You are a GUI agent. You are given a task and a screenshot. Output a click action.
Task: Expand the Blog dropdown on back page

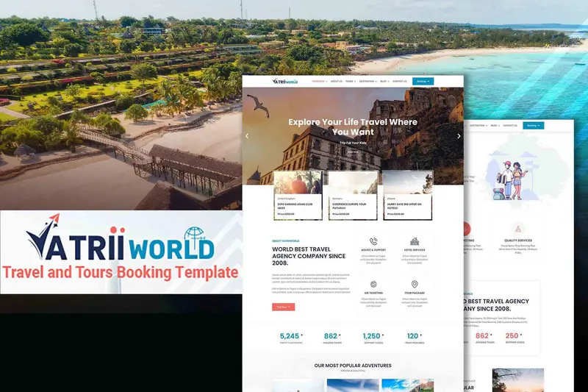(x=495, y=125)
